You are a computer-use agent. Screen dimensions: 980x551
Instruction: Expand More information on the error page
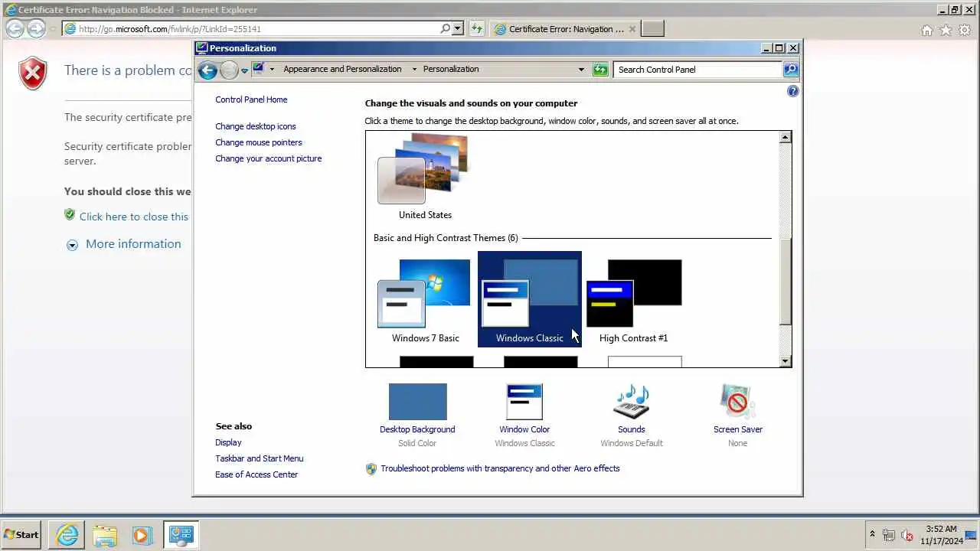[x=133, y=244]
